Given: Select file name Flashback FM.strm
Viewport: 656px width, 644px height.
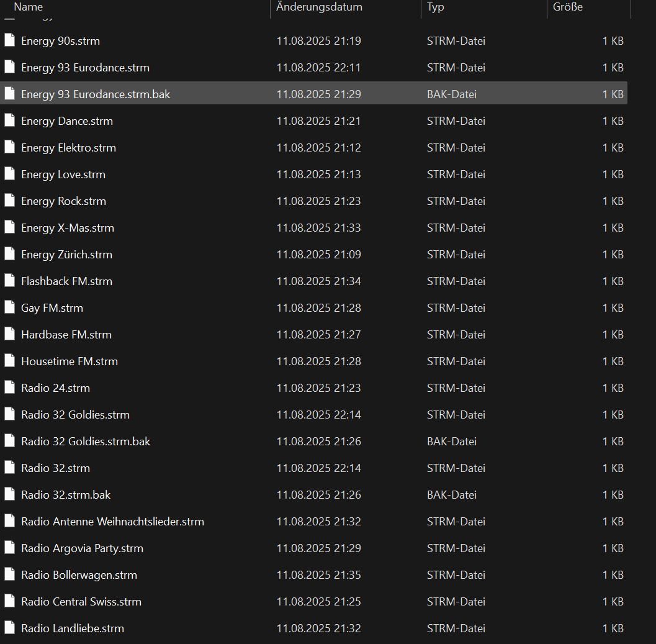Looking at the screenshot, I should [67, 281].
